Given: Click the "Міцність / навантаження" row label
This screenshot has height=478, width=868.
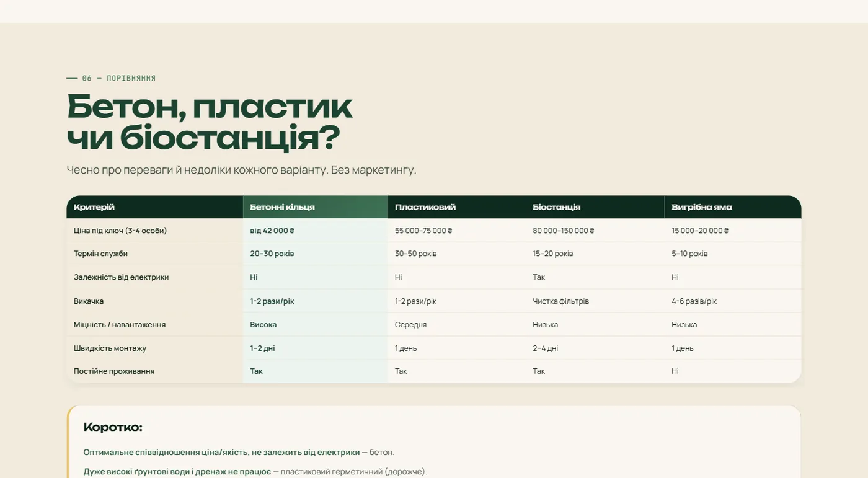Looking at the screenshot, I should tap(120, 325).
